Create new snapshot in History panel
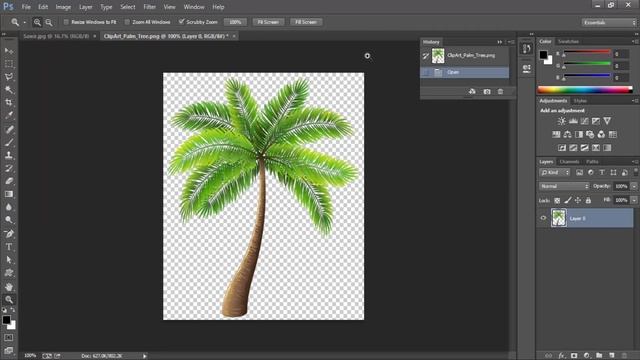The image size is (640, 360). coord(487,91)
